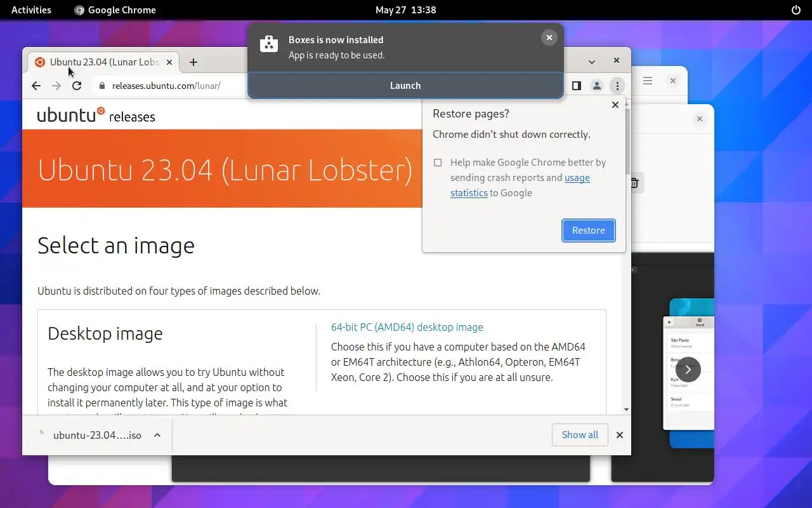Select the Ubuntu 23.04 (Lunar Lobster) tab

[x=104, y=62]
